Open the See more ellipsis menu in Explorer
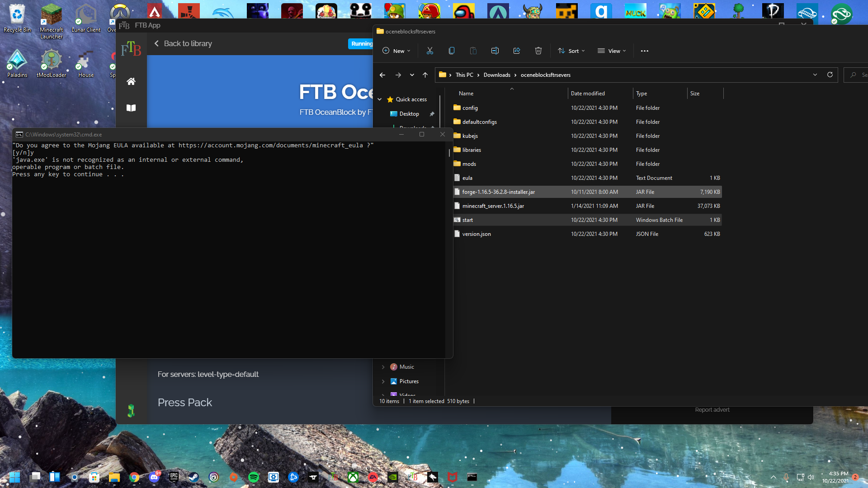This screenshot has height=488, width=868. point(644,51)
